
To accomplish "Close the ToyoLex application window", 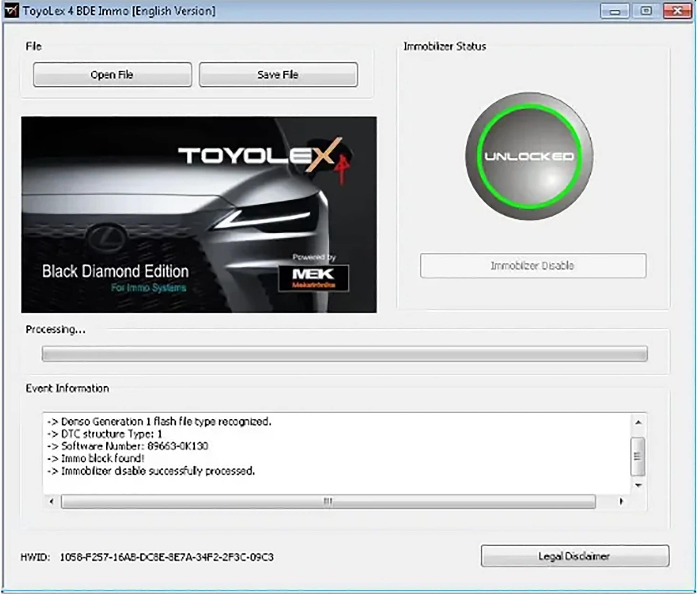I will pos(677,12).
